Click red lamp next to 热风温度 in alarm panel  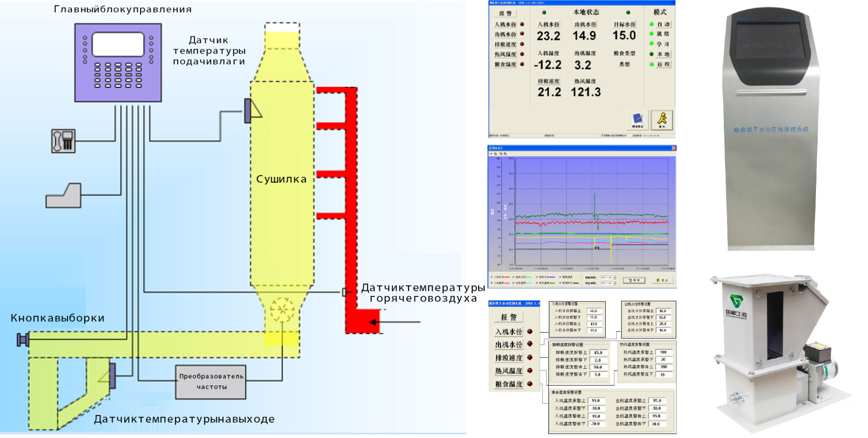pos(530,371)
